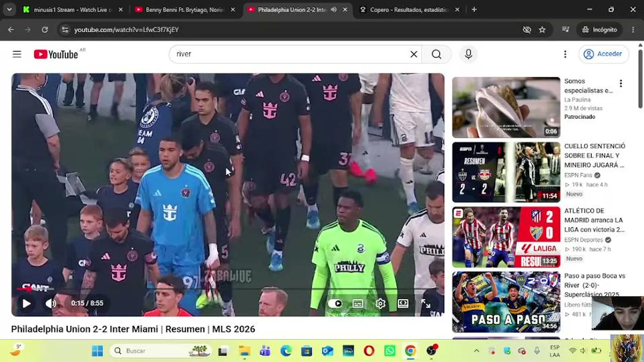Viewport: 644px width, 362px height.
Task: Click the La Paulina advertiser name
Action: [577, 100]
